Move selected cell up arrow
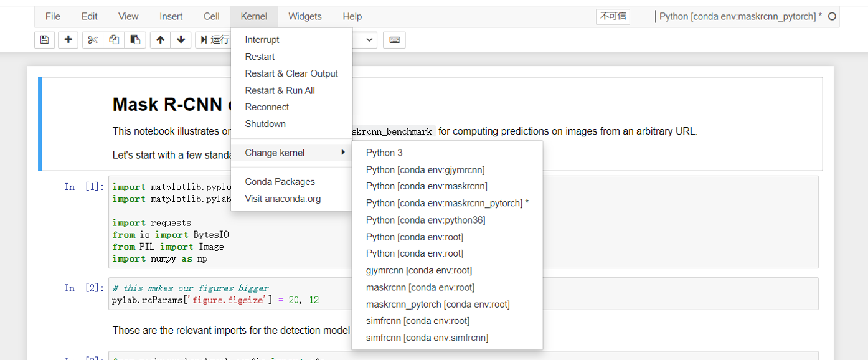Viewport: 868px width, 360px height. 161,40
